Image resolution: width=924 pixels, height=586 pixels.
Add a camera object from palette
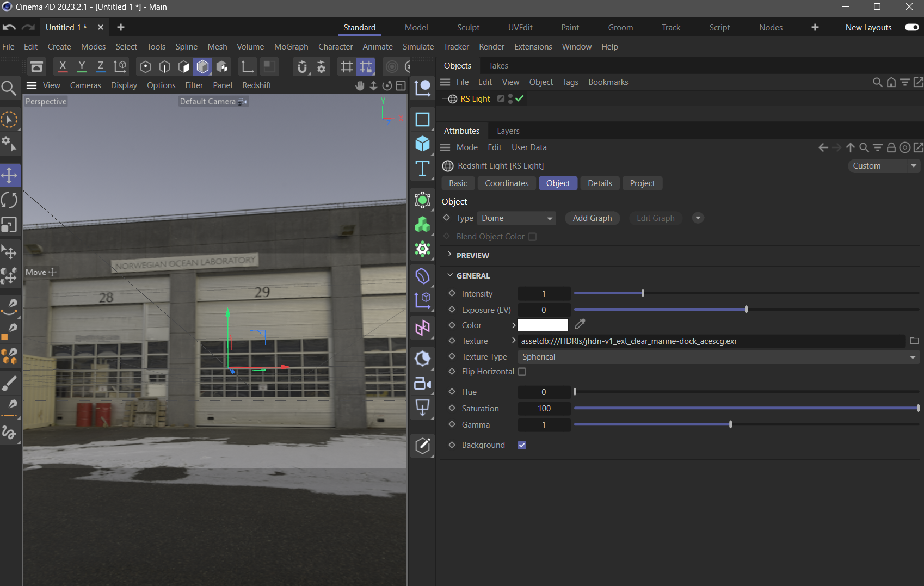pyautogui.click(x=422, y=384)
